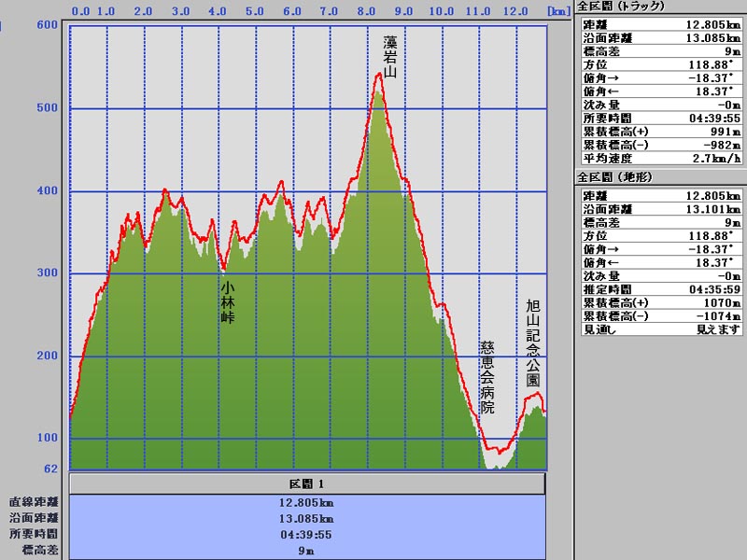Click the 8.0 km distance axis tick
This screenshot has width=747, height=560.
365,12
